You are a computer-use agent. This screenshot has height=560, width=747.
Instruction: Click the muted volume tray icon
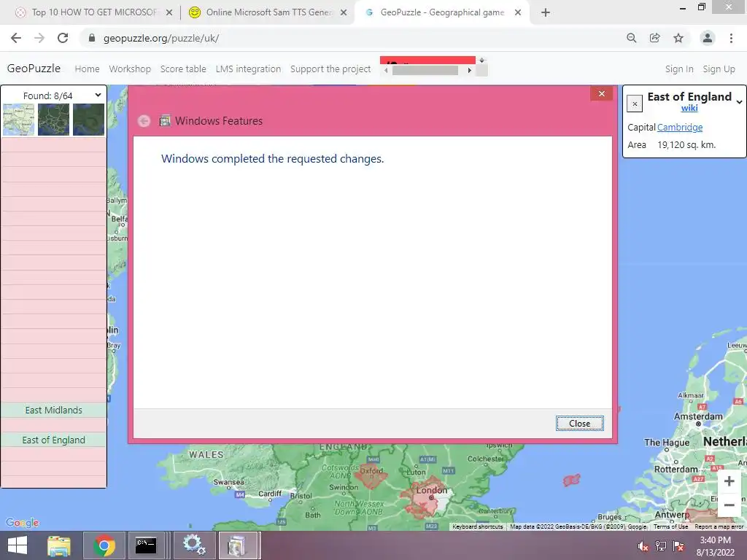coord(643,546)
